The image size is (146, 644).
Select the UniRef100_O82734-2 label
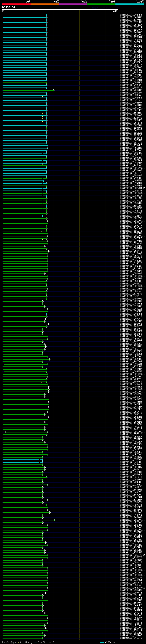tap(132, 188)
